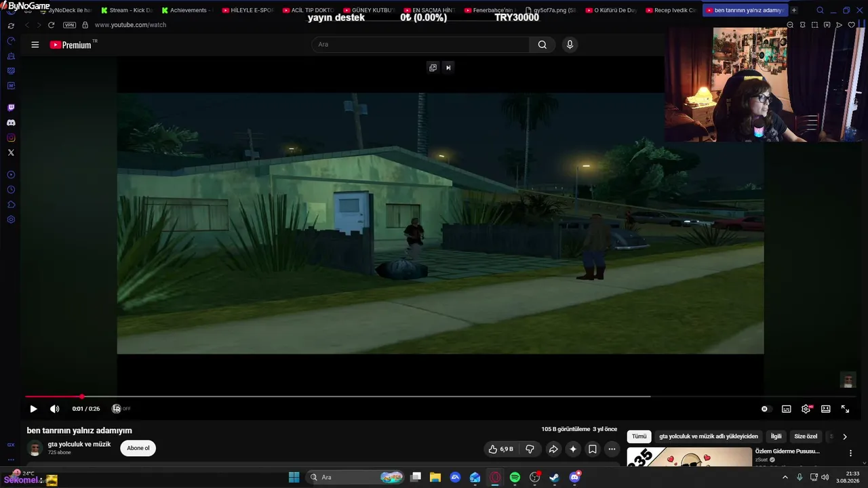The image size is (868, 488).
Task: Reload the page
Action: coord(51,25)
